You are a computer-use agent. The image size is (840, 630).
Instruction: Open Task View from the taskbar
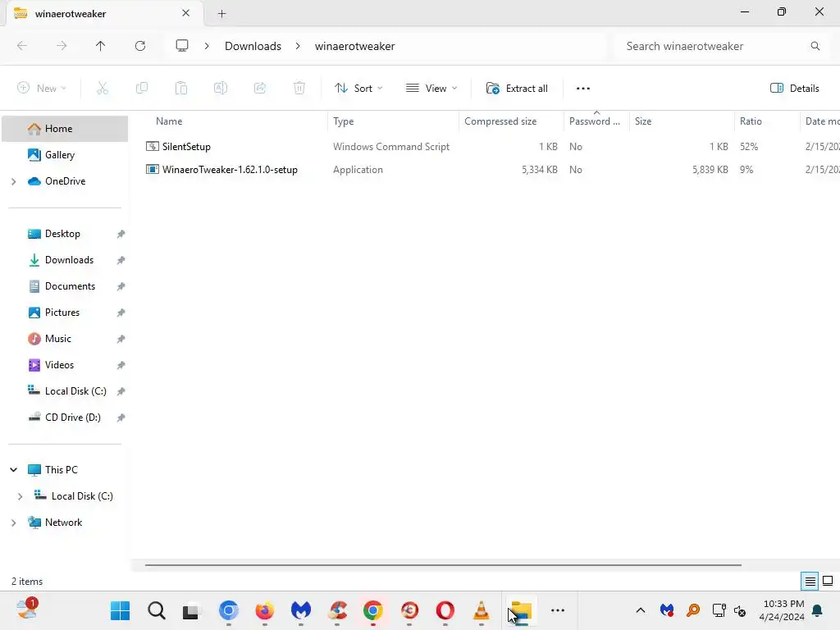[x=190, y=610]
